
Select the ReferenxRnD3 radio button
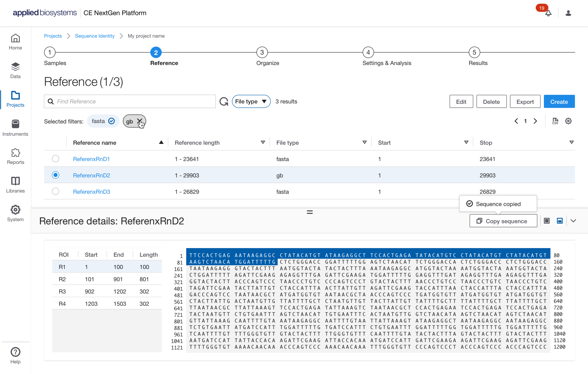(x=55, y=192)
